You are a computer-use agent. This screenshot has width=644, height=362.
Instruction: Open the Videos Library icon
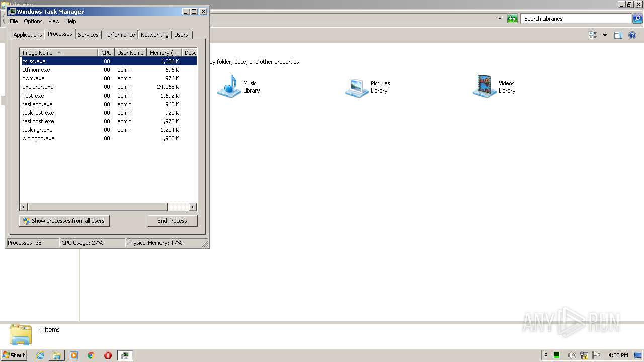coord(485,86)
